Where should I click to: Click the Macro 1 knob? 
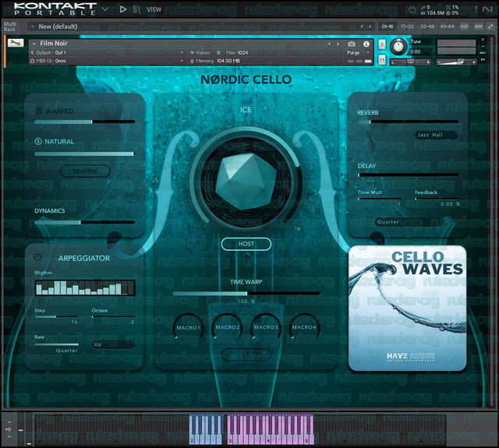coord(188,327)
